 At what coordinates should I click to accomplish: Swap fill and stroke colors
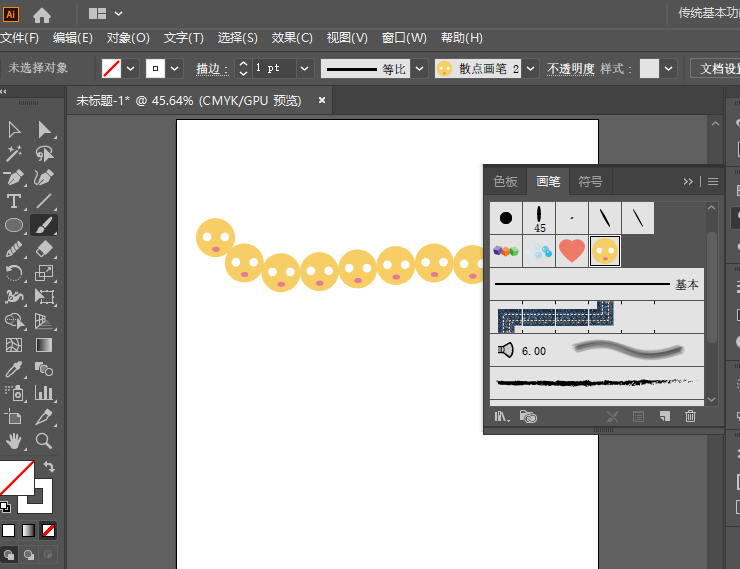(x=49, y=467)
